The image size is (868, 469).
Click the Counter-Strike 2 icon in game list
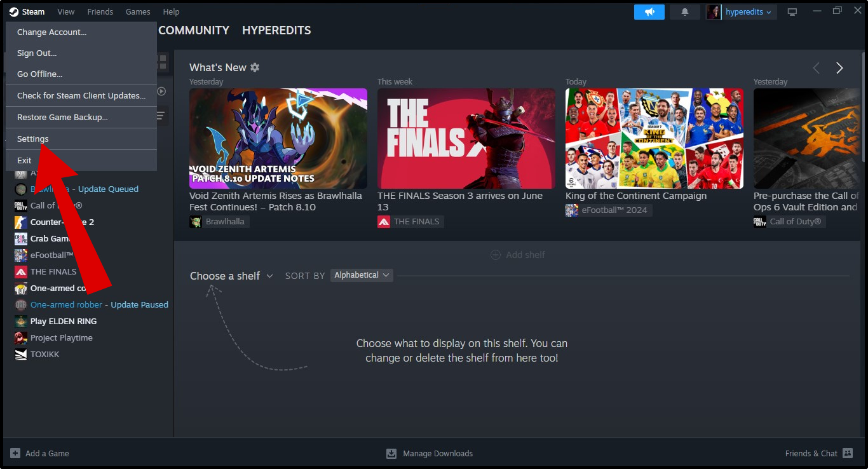coord(21,222)
